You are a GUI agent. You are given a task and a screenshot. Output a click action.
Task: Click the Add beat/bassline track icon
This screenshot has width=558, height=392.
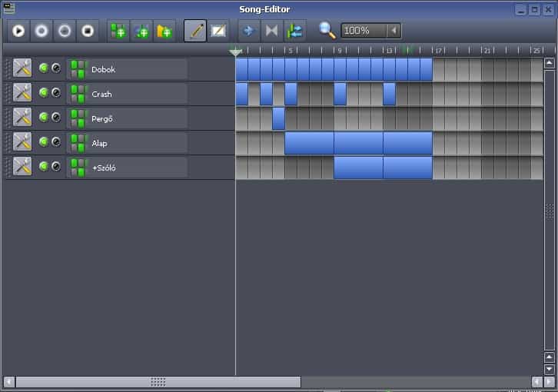118,31
